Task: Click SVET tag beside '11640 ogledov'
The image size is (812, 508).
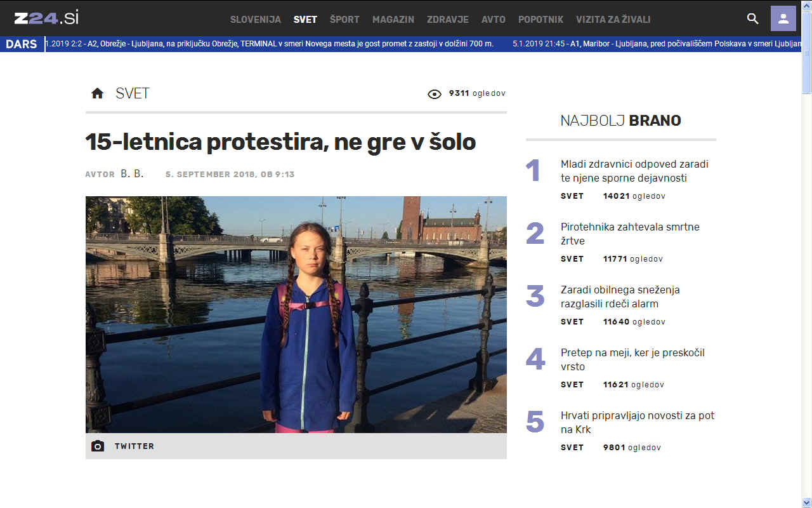Action: [572, 322]
